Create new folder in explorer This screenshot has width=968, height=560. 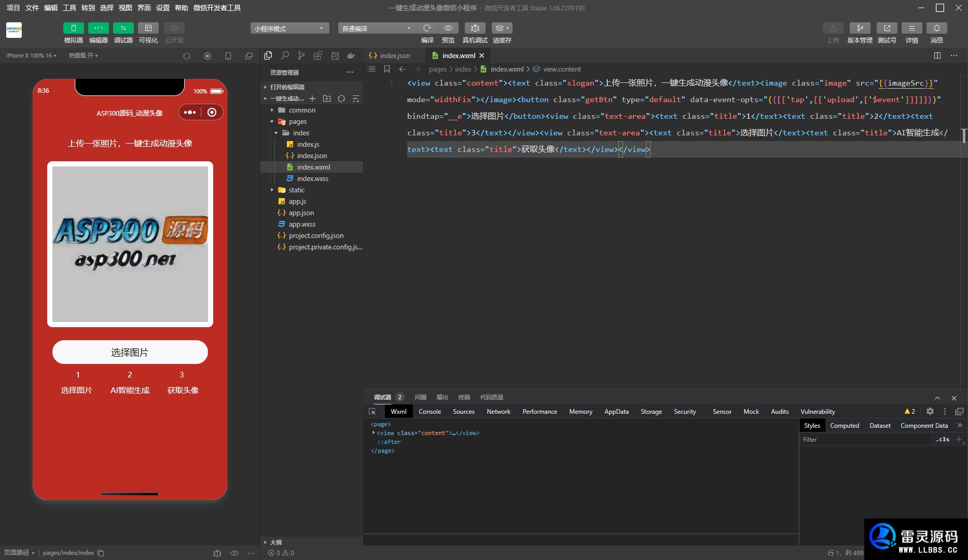click(327, 99)
